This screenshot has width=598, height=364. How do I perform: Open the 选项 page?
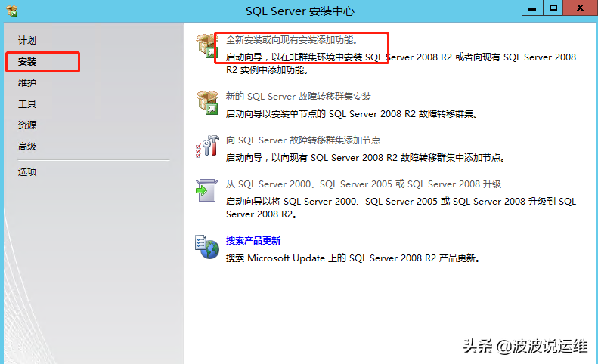click(x=27, y=172)
